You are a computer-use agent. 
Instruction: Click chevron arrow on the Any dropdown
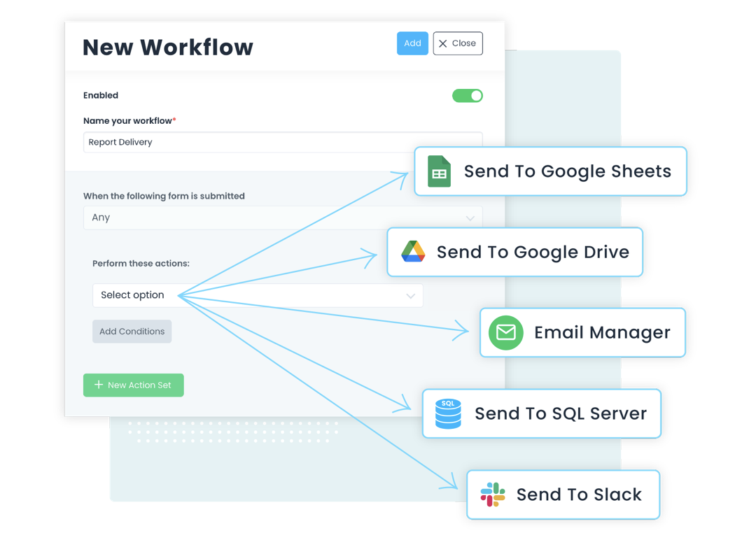470,218
